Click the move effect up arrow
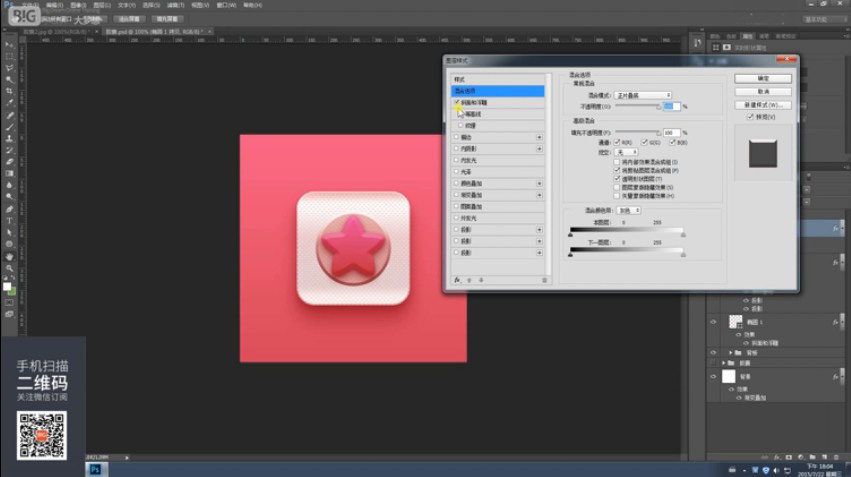The image size is (851, 477). tap(469, 280)
